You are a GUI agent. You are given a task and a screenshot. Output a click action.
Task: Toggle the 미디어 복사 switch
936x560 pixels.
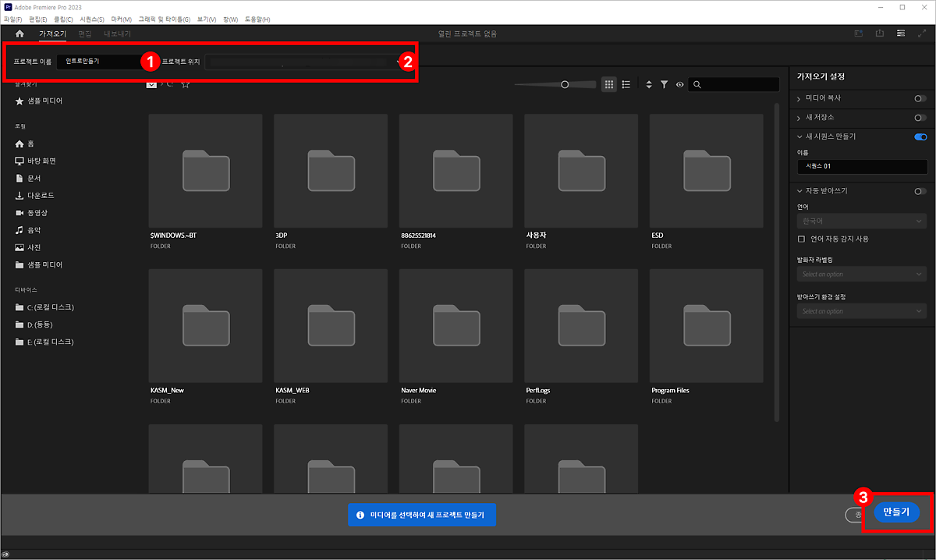[920, 98]
